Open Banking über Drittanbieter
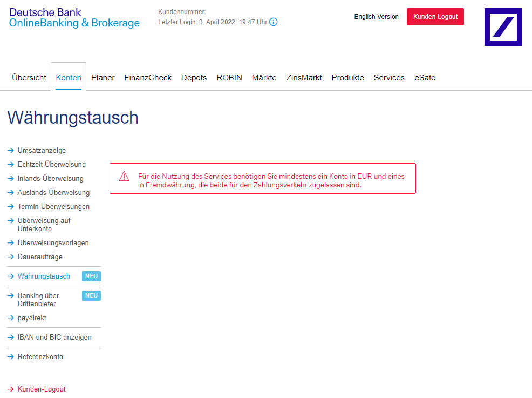The width and height of the screenshot is (532, 398). tap(38, 300)
